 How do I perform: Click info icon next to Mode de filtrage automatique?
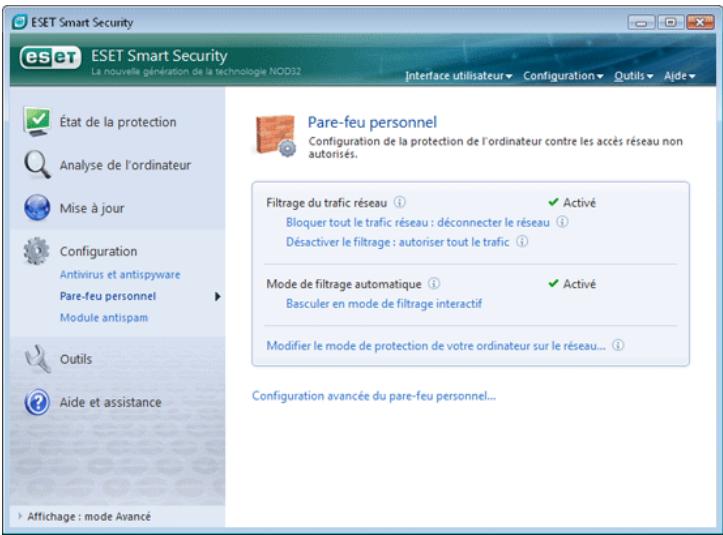tap(434, 283)
